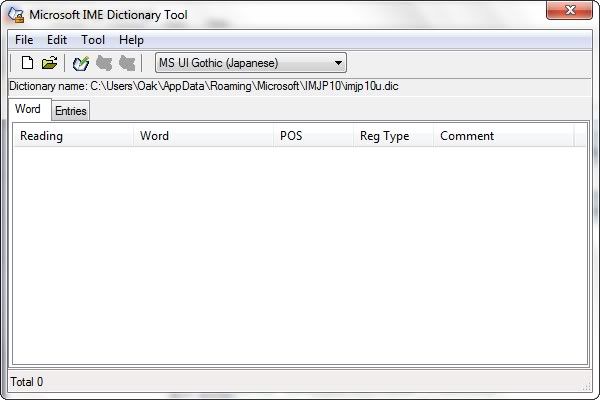Switch to the Entries tab
The image size is (600, 400).
pyautogui.click(x=71, y=111)
